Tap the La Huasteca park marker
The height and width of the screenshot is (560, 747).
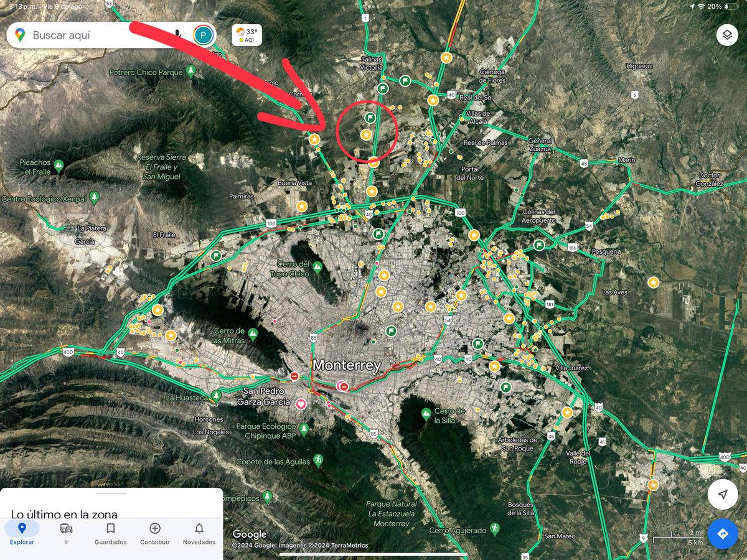tap(216, 396)
